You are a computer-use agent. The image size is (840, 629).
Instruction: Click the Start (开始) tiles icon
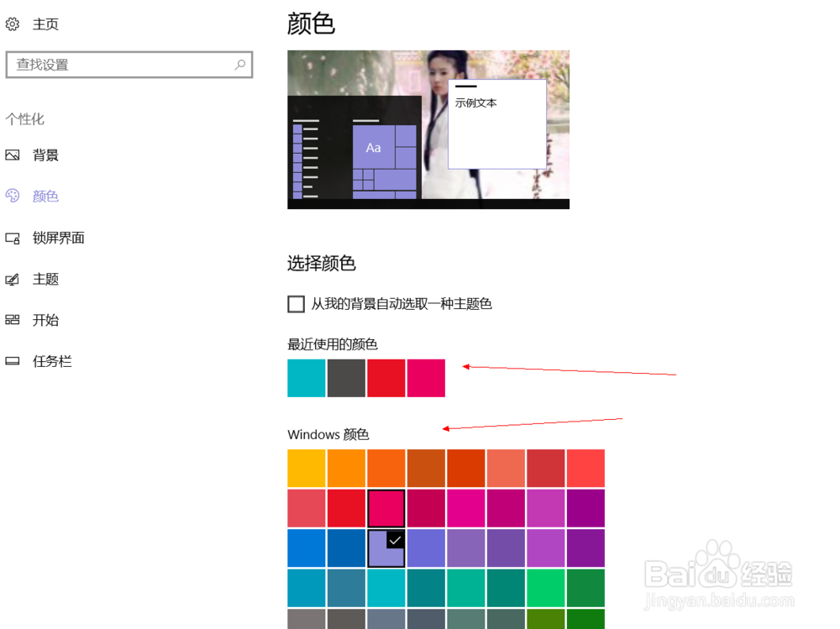13,320
